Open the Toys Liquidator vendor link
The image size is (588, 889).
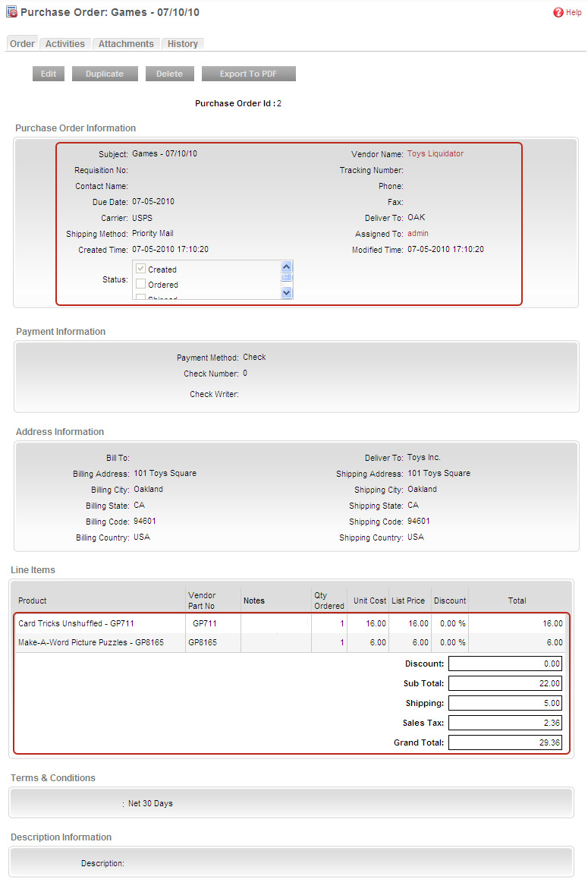(435, 153)
